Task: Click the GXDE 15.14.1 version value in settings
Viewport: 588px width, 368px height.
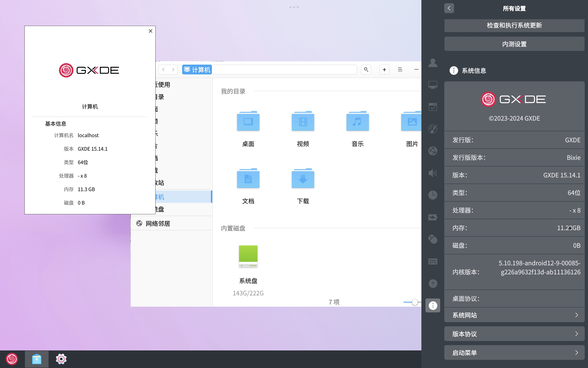Action: click(562, 175)
